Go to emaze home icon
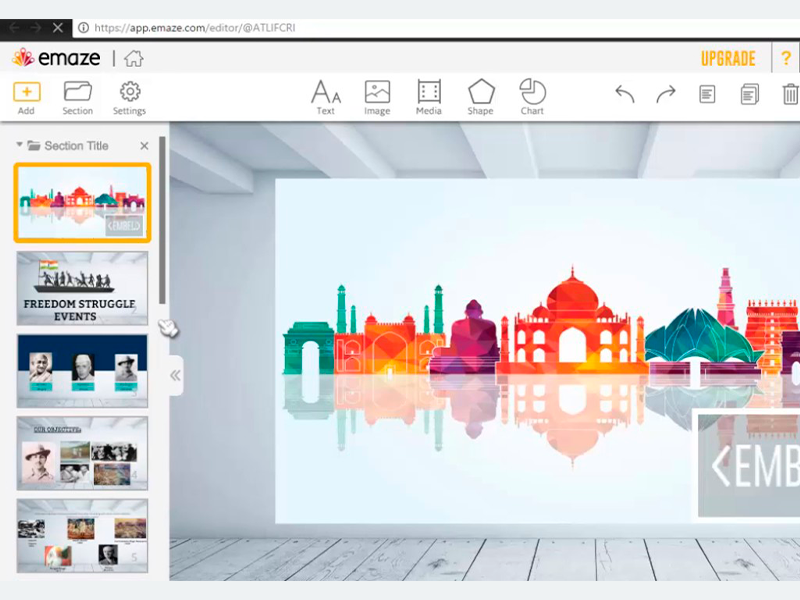The image size is (800, 600). 134,58
